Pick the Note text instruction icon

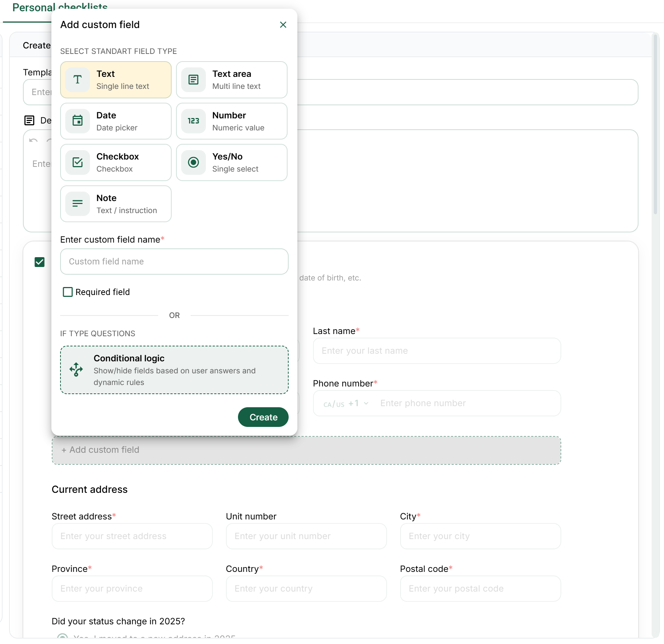tap(78, 204)
